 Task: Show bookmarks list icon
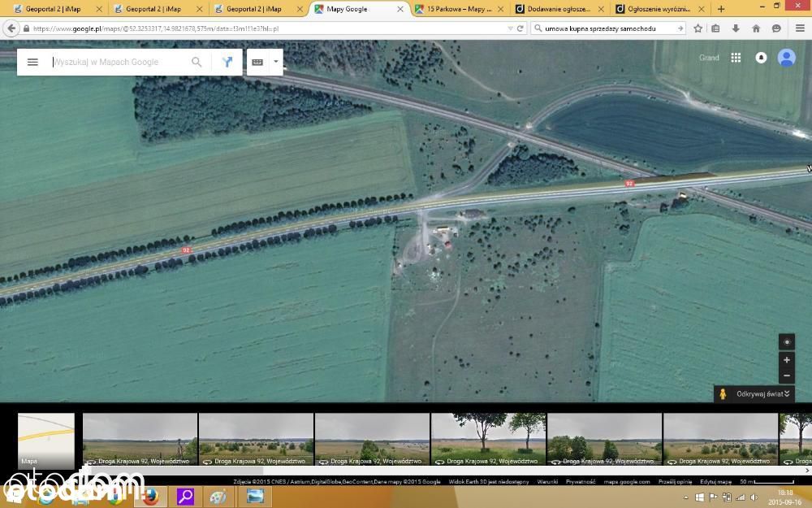coord(715,28)
